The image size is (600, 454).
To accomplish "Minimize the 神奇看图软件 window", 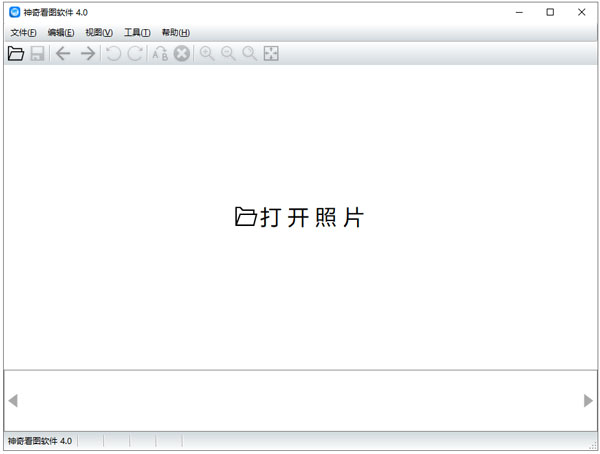I will pyautogui.click(x=519, y=12).
